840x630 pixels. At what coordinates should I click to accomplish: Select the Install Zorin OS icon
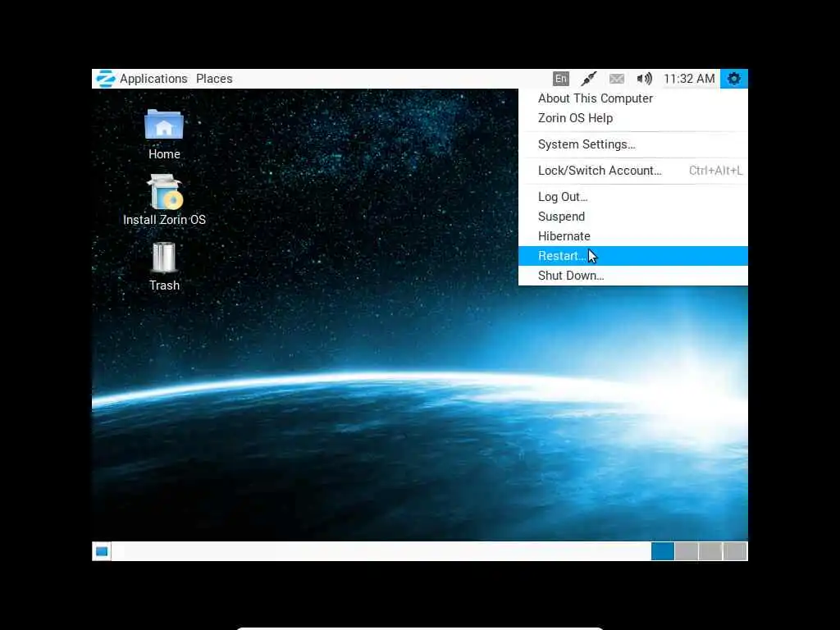tap(164, 200)
